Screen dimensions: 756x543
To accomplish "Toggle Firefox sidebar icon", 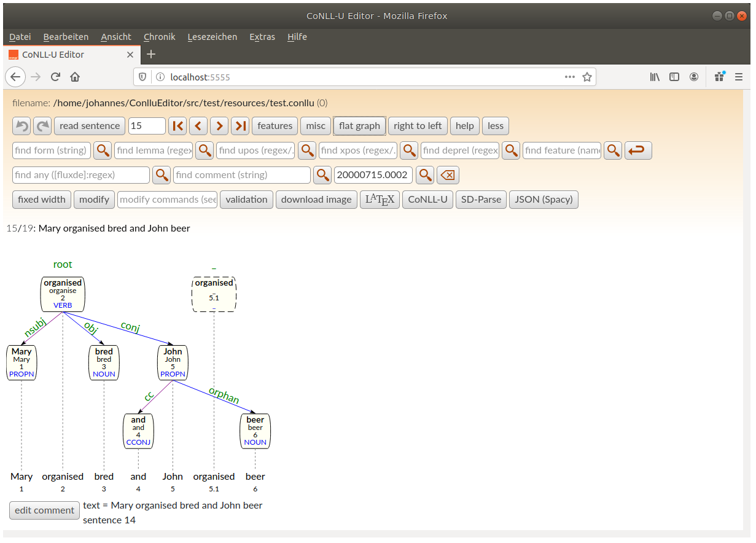I will (674, 77).
